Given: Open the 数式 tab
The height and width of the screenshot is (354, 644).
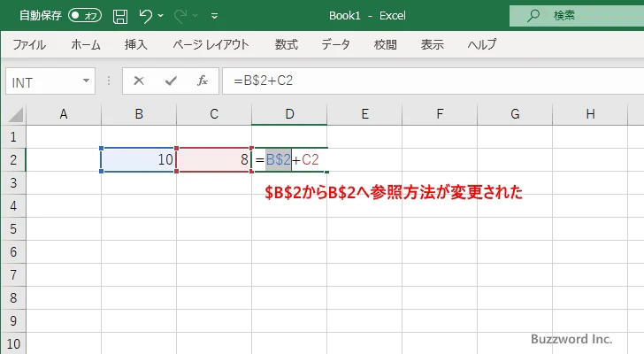Looking at the screenshot, I should [287, 44].
